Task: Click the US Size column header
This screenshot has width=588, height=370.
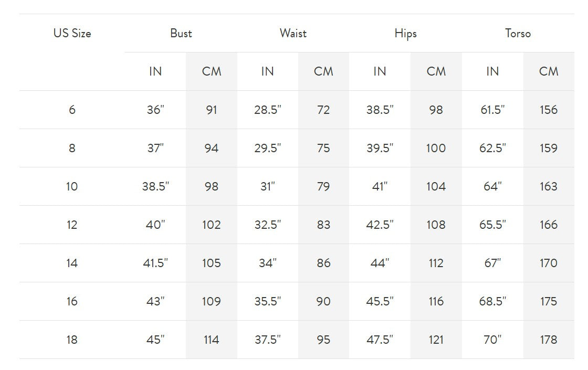Action: (72, 34)
